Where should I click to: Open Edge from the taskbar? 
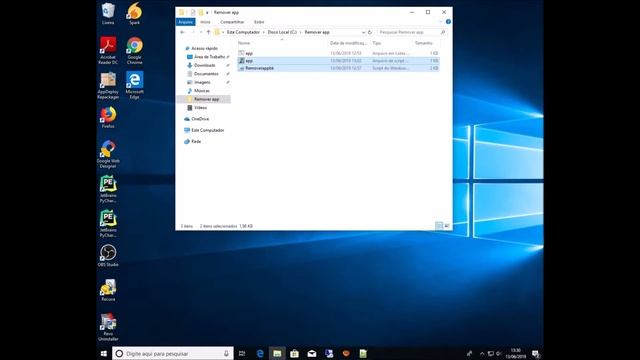tap(260, 353)
